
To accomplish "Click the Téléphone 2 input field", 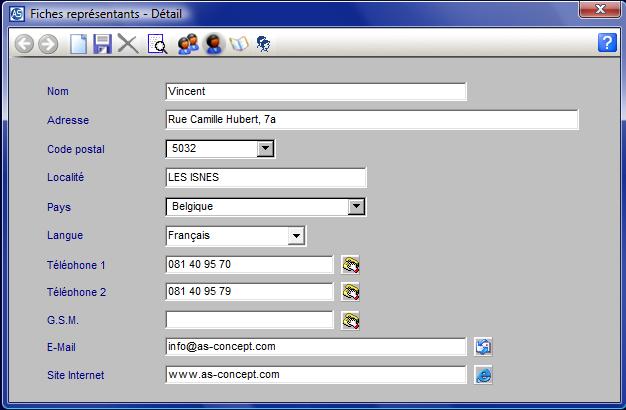I will (249, 291).
